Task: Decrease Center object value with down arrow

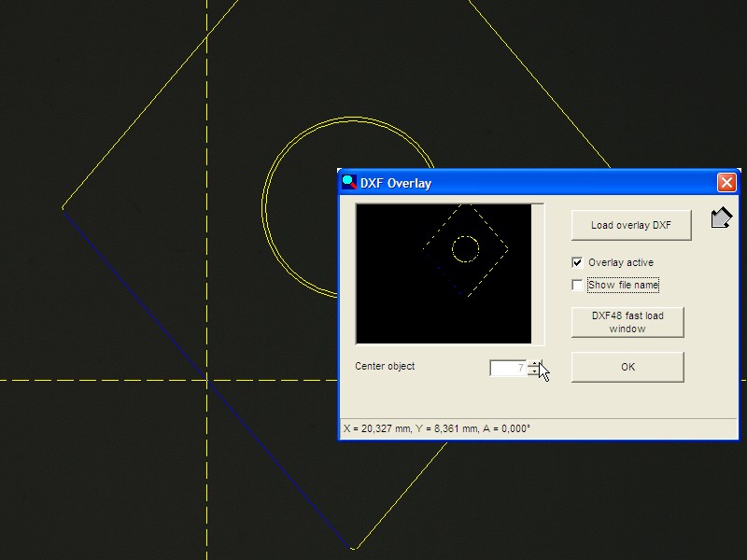Action: (534, 372)
